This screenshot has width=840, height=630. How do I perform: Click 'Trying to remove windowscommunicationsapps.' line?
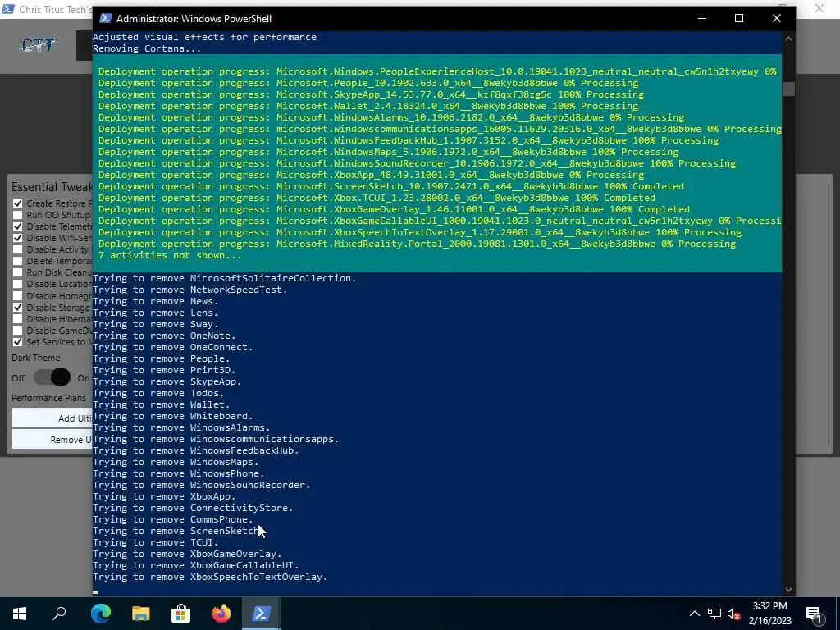[x=216, y=440]
